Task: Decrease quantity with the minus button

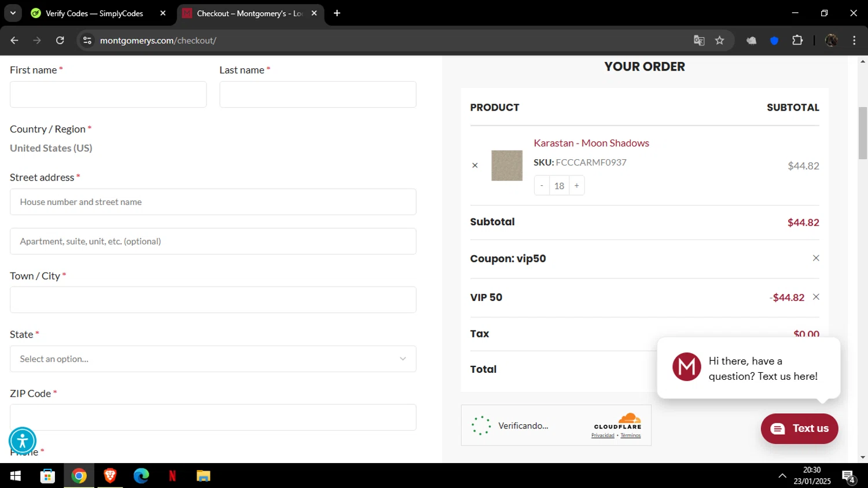Action: [542, 186]
